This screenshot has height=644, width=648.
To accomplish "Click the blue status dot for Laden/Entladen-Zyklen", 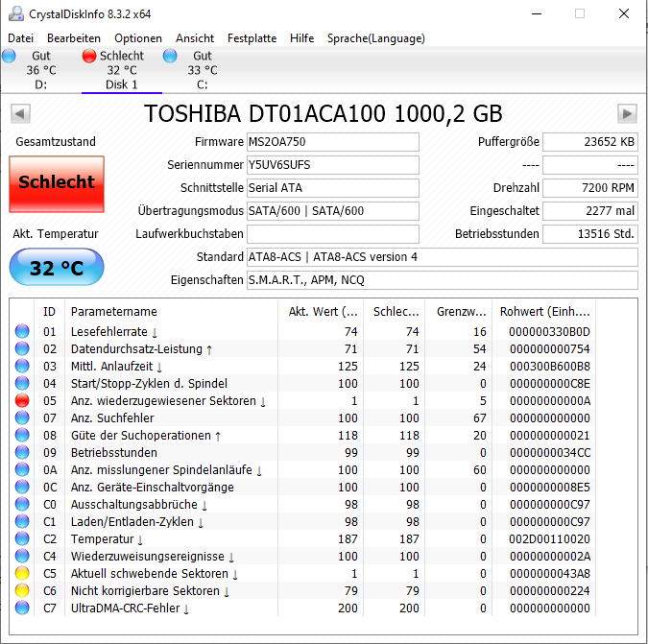I will [x=22, y=522].
